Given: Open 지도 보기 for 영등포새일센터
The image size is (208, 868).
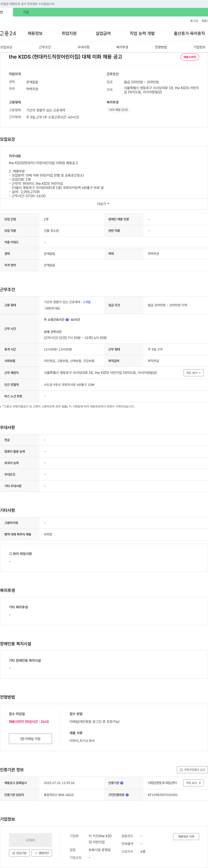Looking at the screenshot, I should [x=193, y=783].
